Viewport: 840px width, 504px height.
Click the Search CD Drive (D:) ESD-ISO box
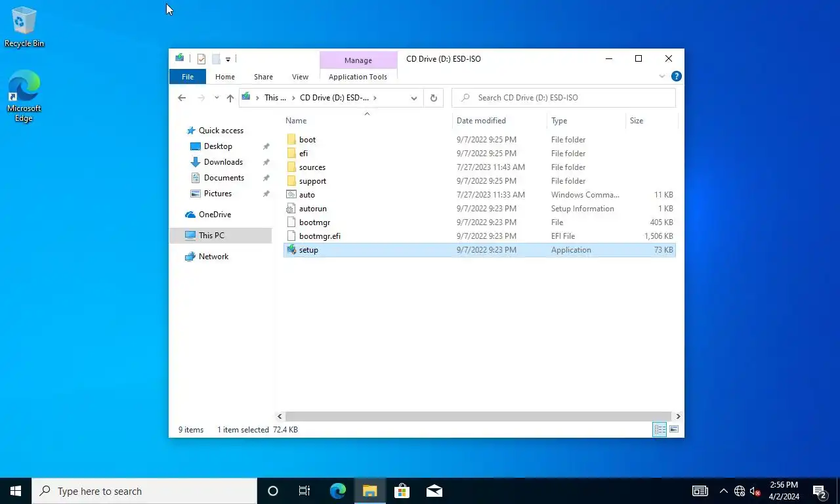564,98
